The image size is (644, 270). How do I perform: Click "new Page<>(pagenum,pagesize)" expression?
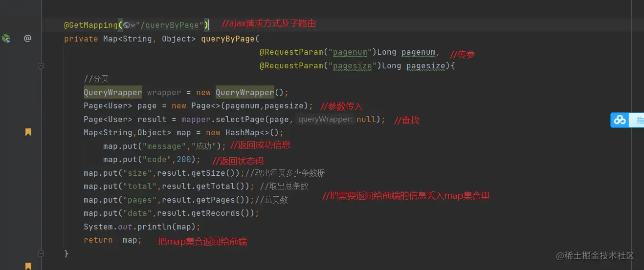click(240, 106)
